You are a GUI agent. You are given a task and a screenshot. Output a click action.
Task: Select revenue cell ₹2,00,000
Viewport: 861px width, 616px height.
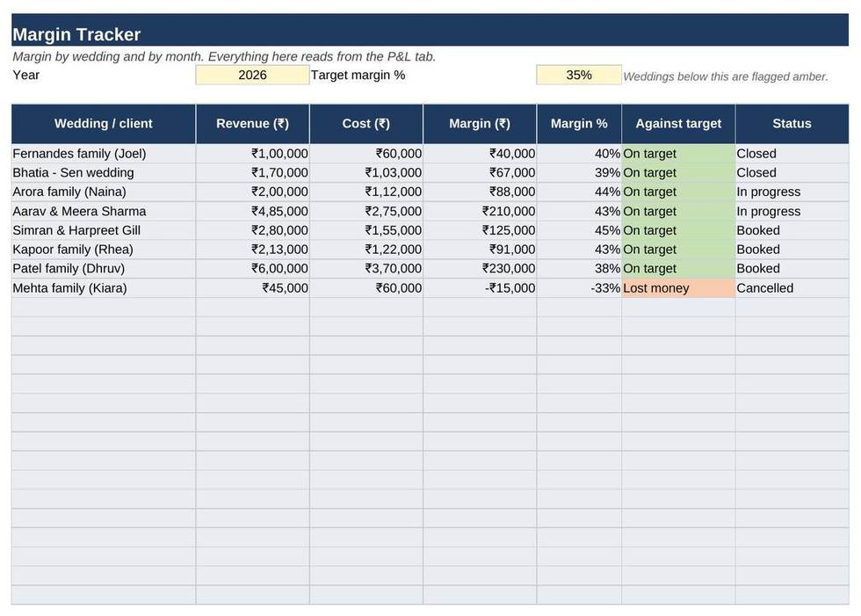tap(253, 192)
